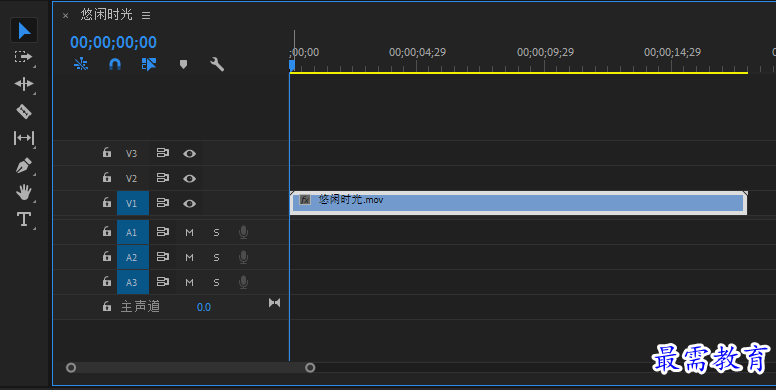This screenshot has width=776, height=390.
Task: Open timeline display settings wrench
Action: 217,64
